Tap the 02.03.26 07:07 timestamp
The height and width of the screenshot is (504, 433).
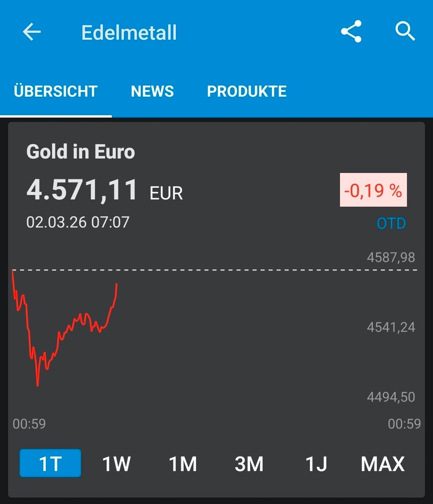[78, 222]
